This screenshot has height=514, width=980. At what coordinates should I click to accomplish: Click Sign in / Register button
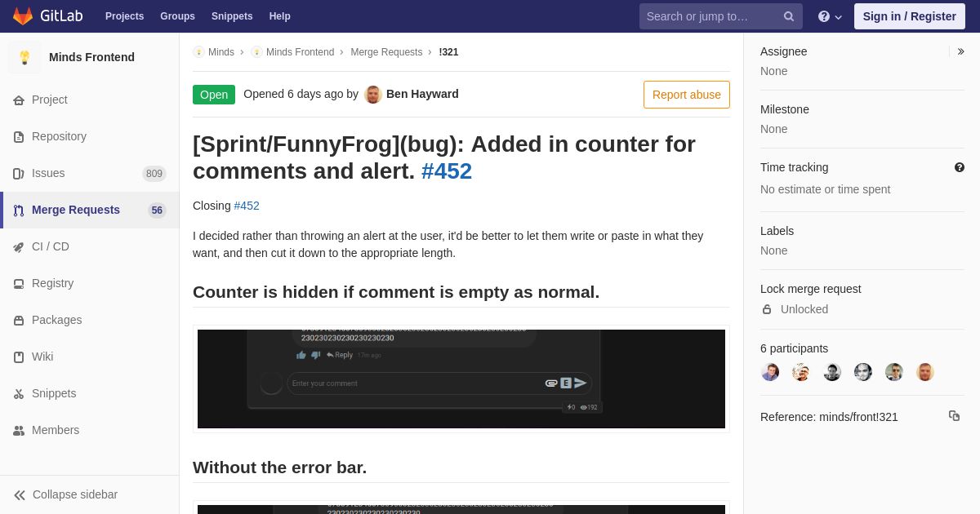click(909, 16)
